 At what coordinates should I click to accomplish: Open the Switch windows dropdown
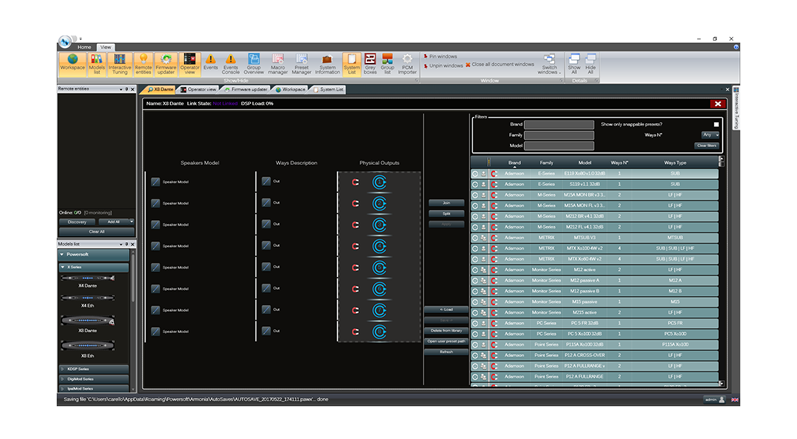[549, 65]
